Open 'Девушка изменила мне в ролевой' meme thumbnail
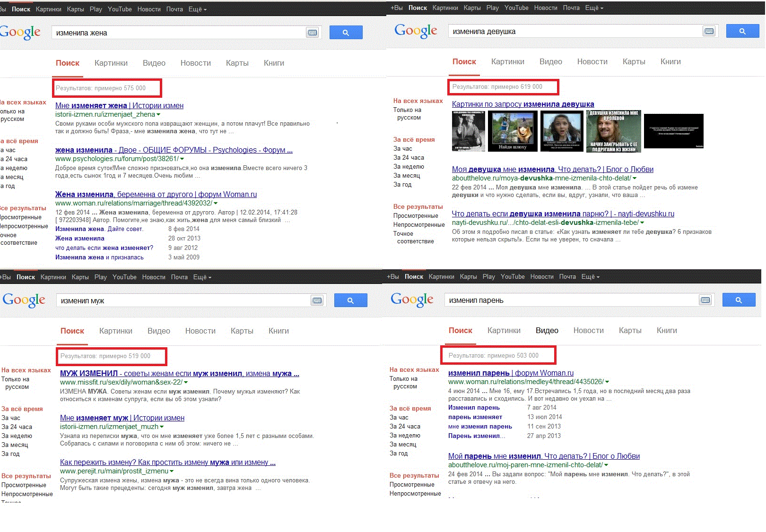Image resolution: width=766 pixels, height=532 pixels. [x=614, y=131]
